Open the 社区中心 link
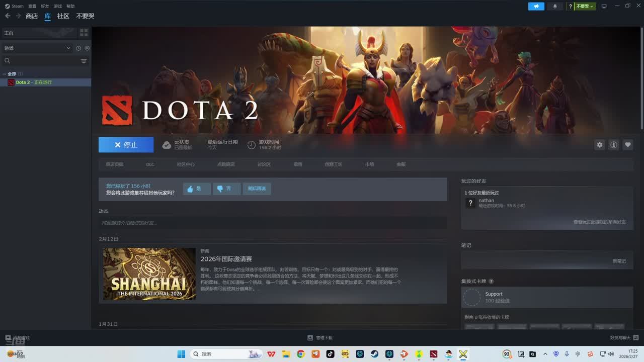644x362 pixels. coord(186,164)
